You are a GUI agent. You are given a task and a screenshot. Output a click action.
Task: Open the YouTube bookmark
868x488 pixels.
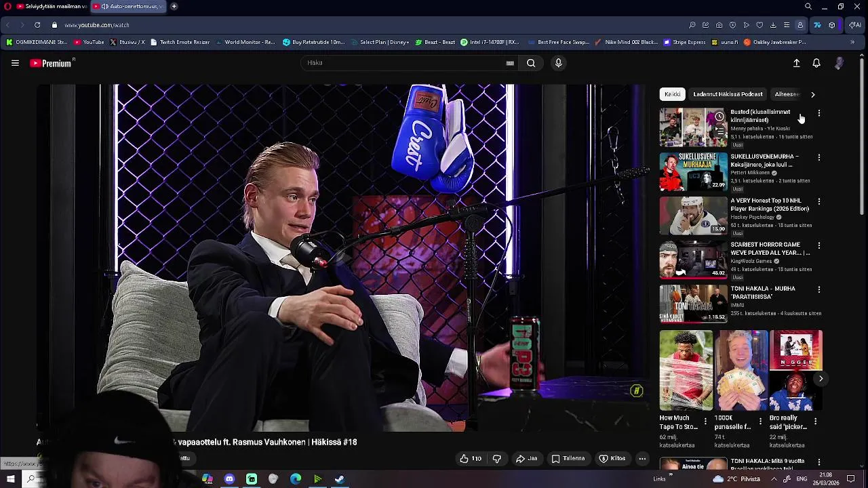point(89,42)
